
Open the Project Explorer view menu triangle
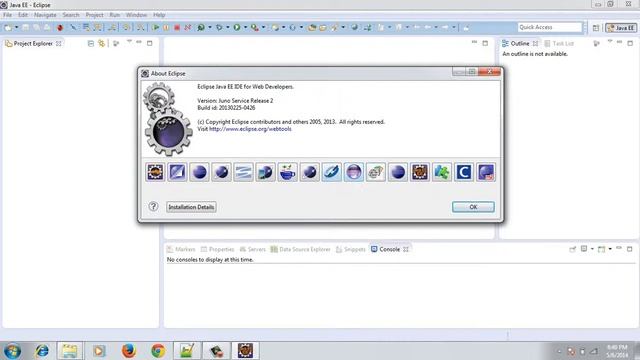pyautogui.click(x=129, y=42)
